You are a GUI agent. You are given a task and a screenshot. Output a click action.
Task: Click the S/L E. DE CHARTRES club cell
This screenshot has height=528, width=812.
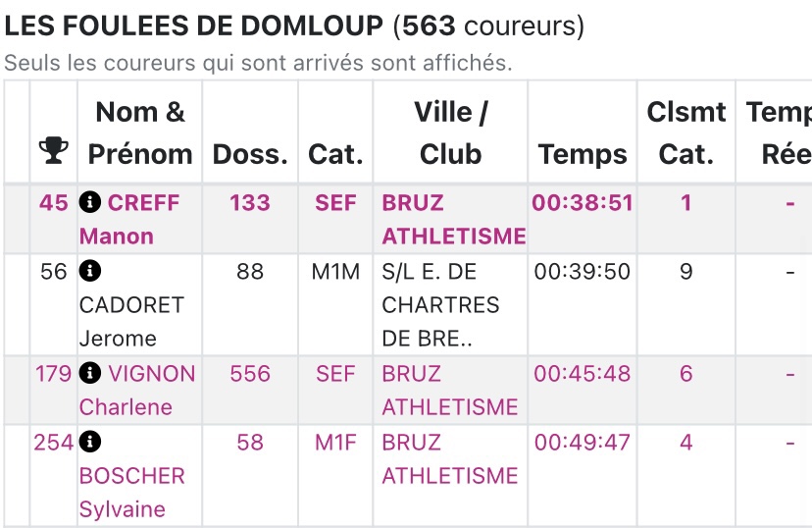click(441, 305)
